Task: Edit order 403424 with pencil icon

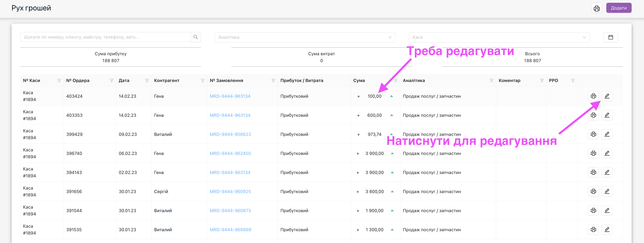Action: tap(607, 96)
